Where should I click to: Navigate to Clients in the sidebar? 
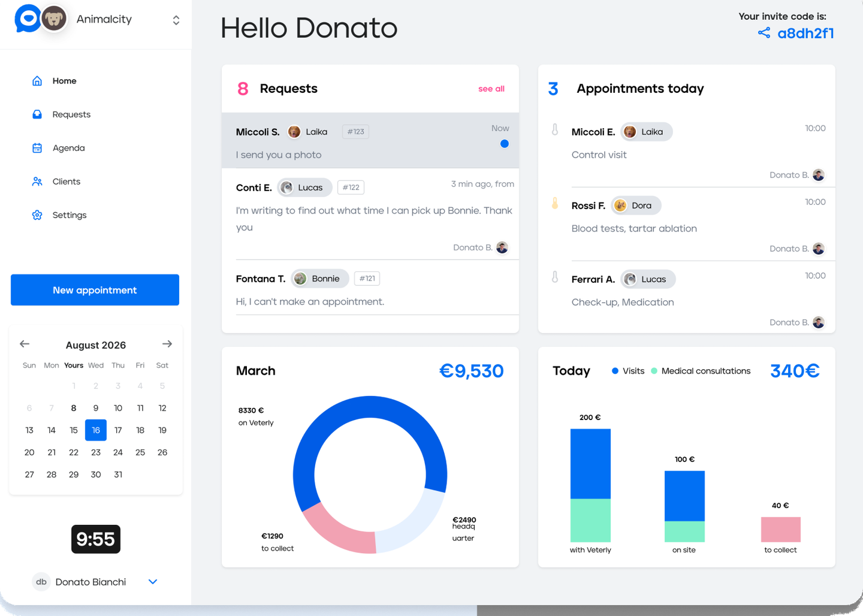tap(56, 182)
